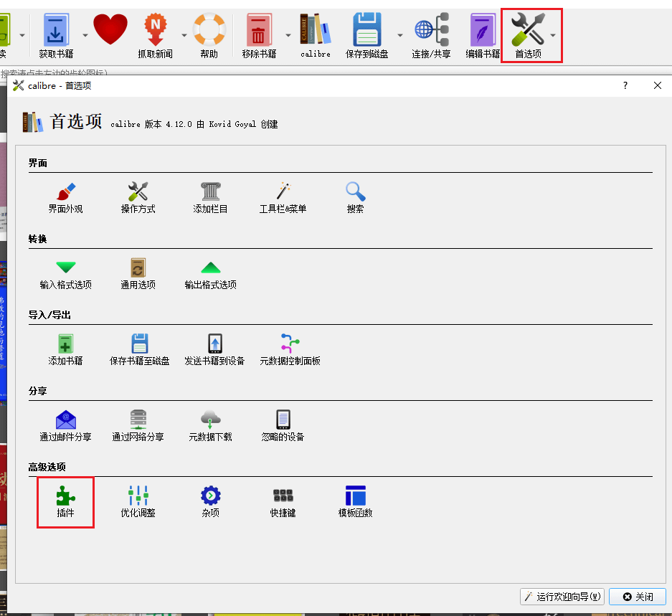
Task: Click 编辑书籍 edit book button
Action: 483,36
